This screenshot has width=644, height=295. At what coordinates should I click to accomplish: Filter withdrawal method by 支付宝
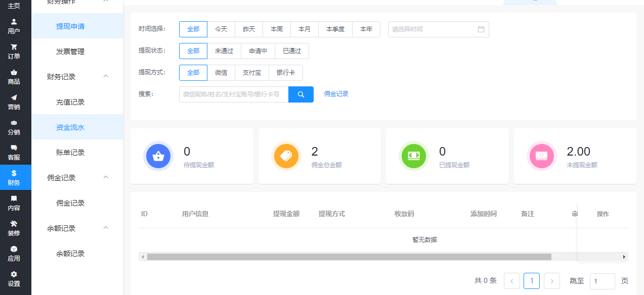(252, 73)
